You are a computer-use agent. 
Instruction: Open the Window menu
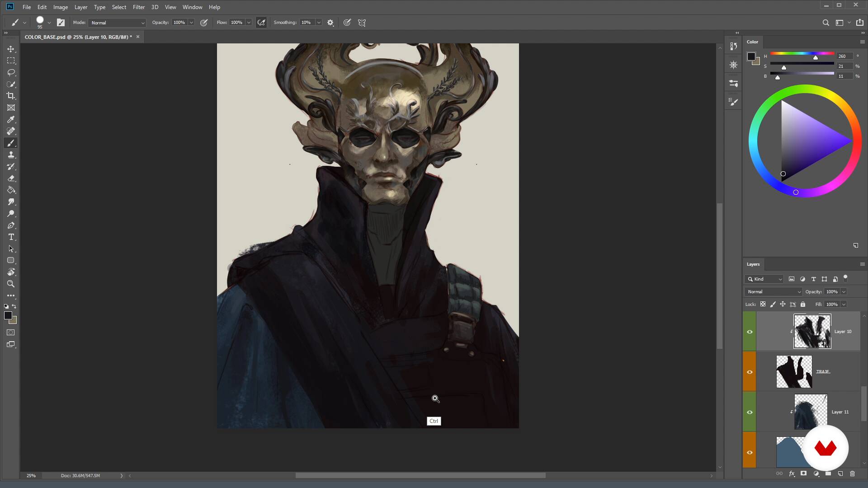(192, 7)
